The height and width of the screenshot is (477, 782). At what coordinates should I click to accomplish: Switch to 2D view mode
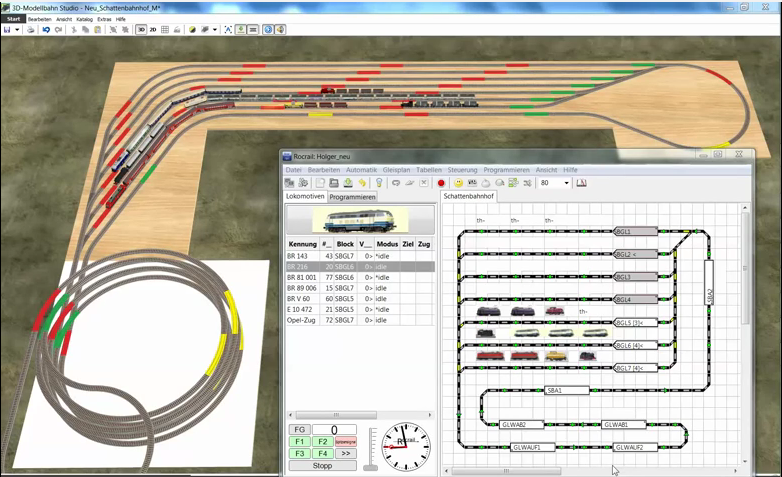tap(152, 30)
